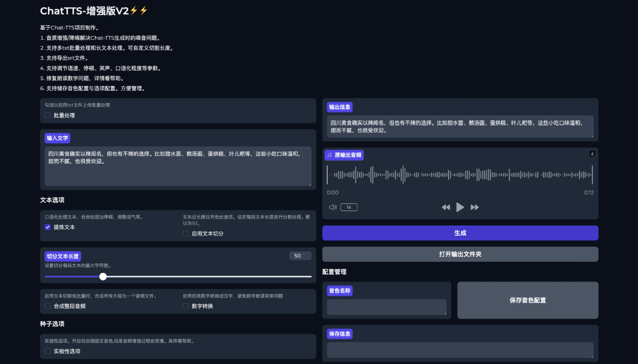Image resolution: width=638 pixels, height=364 pixels.
Task: Mute the audio volume icon
Action: [333, 207]
